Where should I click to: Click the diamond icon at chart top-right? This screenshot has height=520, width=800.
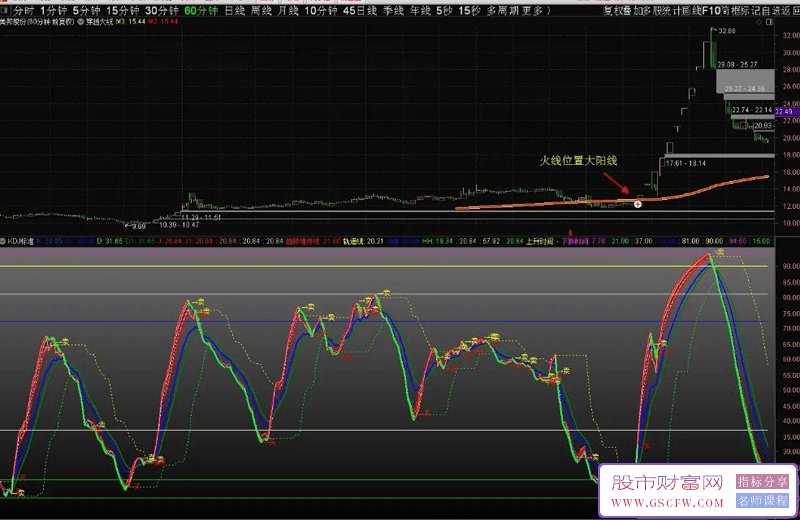[x=759, y=22]
